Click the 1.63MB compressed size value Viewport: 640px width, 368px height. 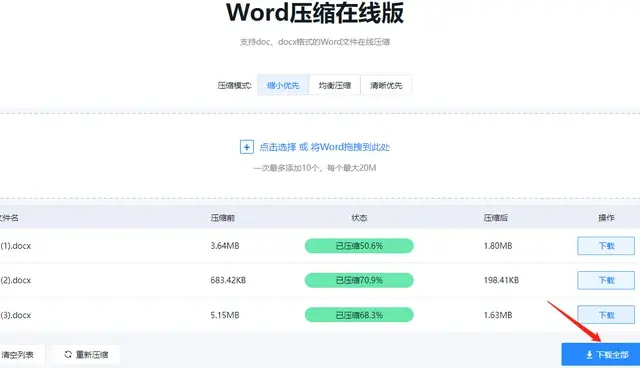pos(498,315)
